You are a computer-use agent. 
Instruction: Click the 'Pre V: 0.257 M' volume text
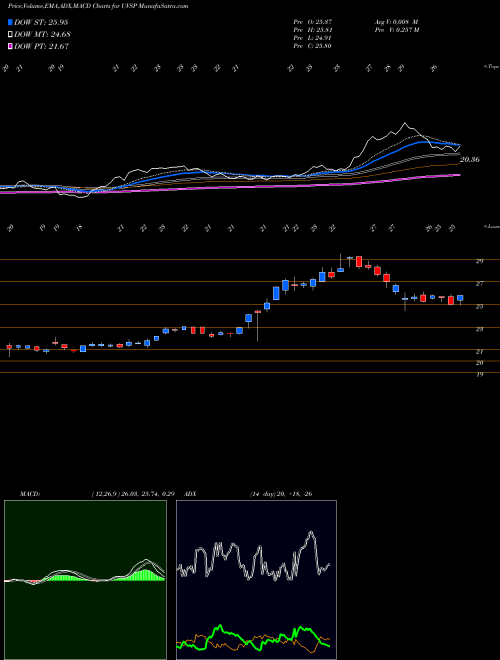tap(396, 30)
